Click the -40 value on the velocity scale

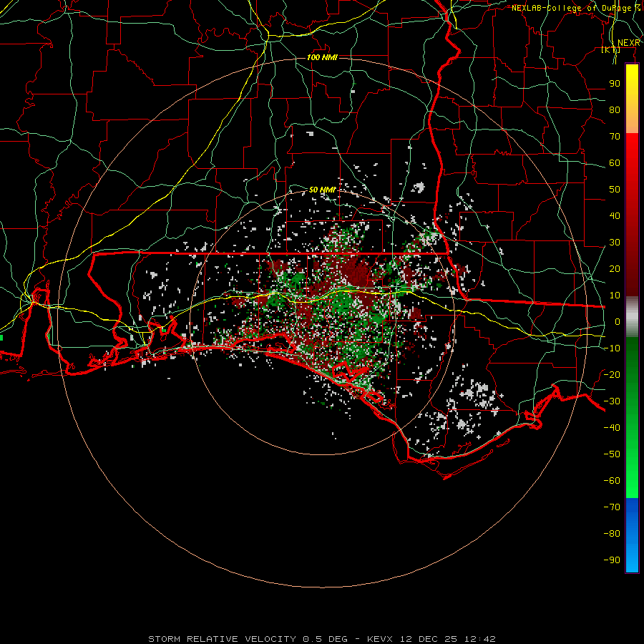pyautogui.click(x=612, y=428)
